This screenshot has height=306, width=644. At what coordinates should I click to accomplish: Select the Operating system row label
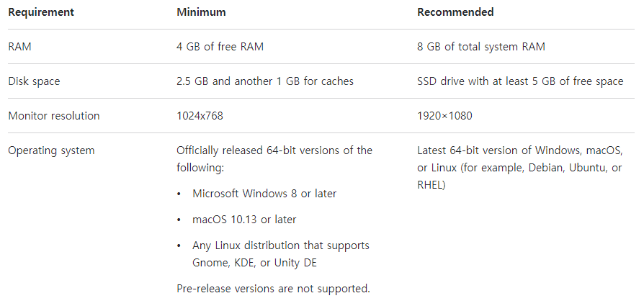click(51, 150)
